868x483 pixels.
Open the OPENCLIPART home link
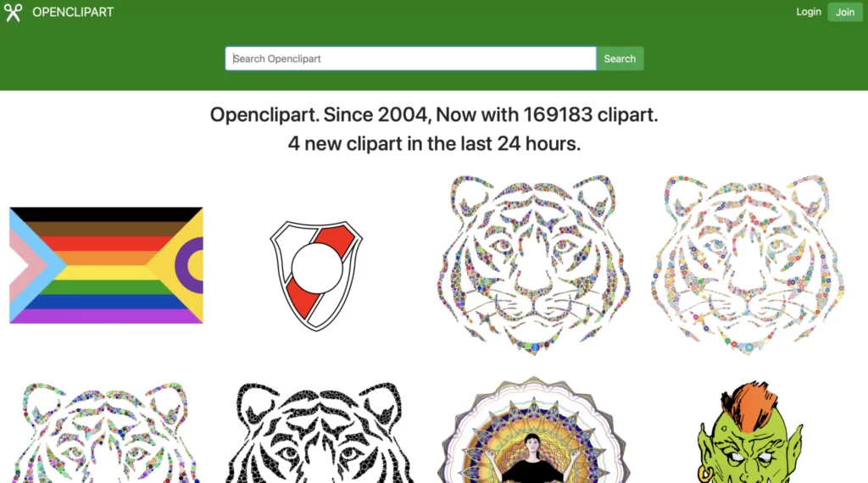coord(73,12)
